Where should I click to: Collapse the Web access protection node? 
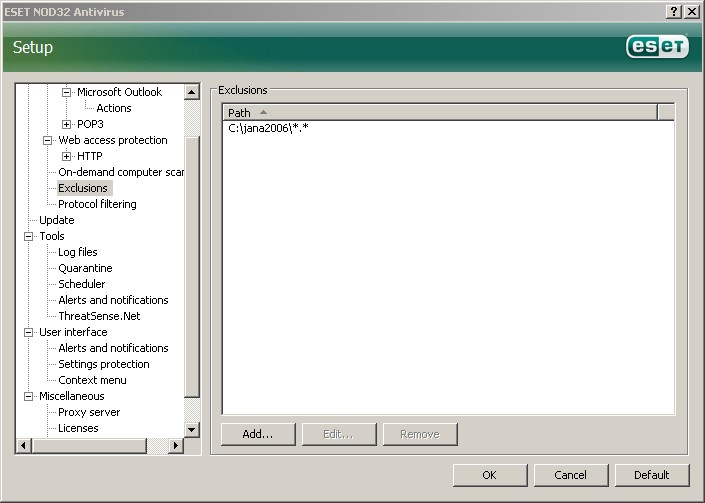[x=48, y=140]
